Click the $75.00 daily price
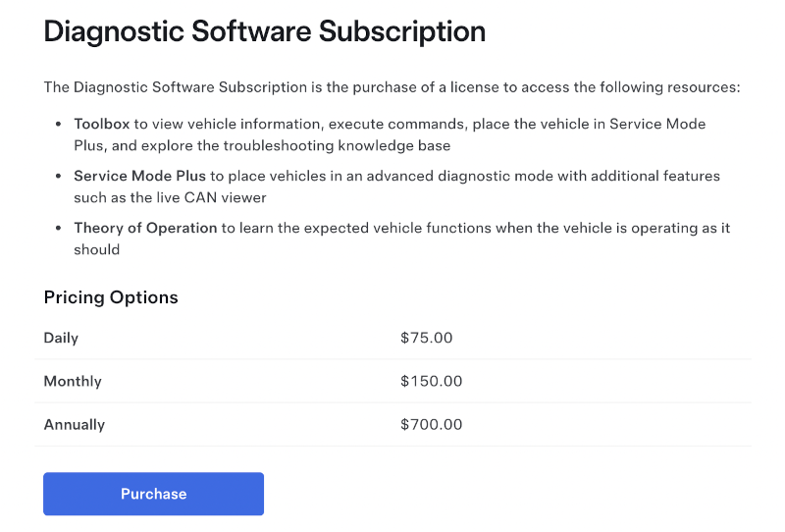 426,338
